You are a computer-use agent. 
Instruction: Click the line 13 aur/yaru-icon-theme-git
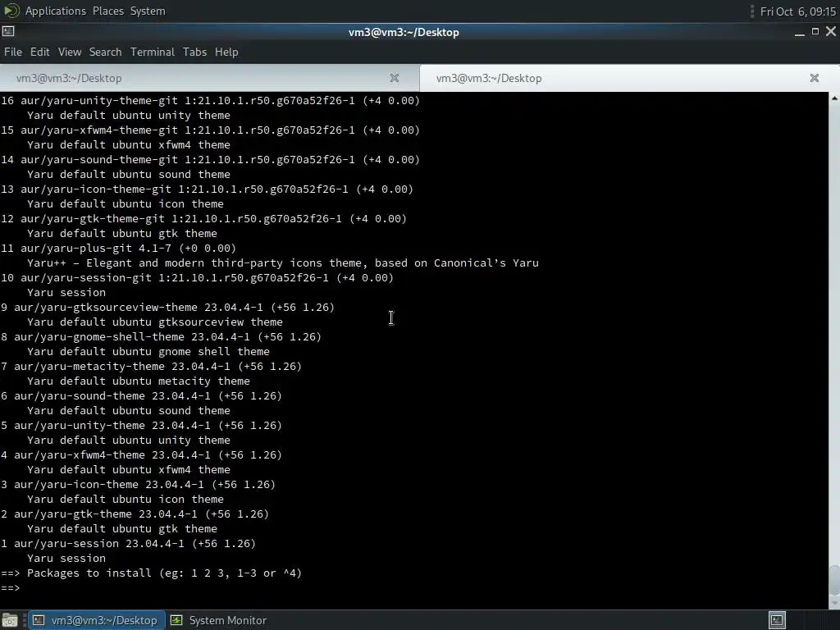point(207,189)
